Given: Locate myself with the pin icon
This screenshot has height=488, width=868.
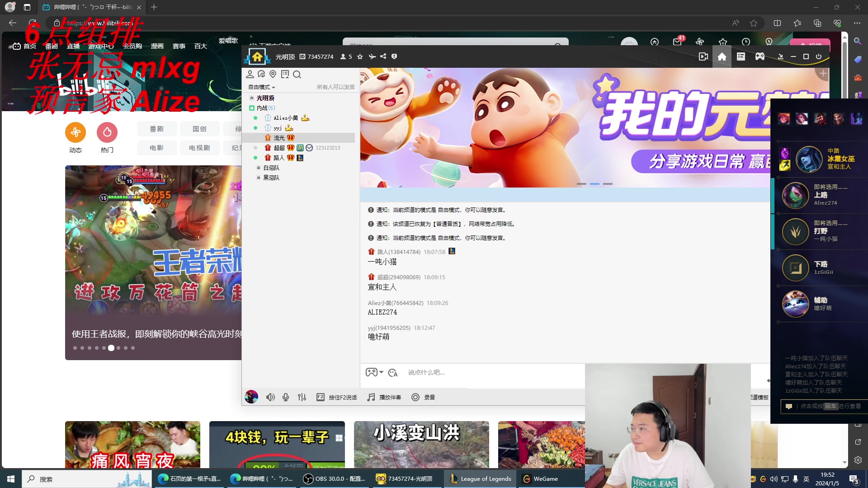Looking at the screenshot, I should click(273, 74).
